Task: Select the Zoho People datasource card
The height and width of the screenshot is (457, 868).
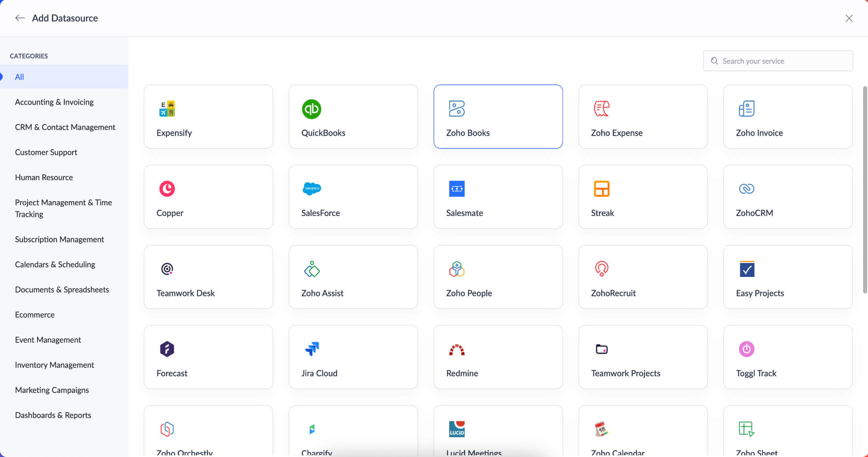Action: point(498,277)
